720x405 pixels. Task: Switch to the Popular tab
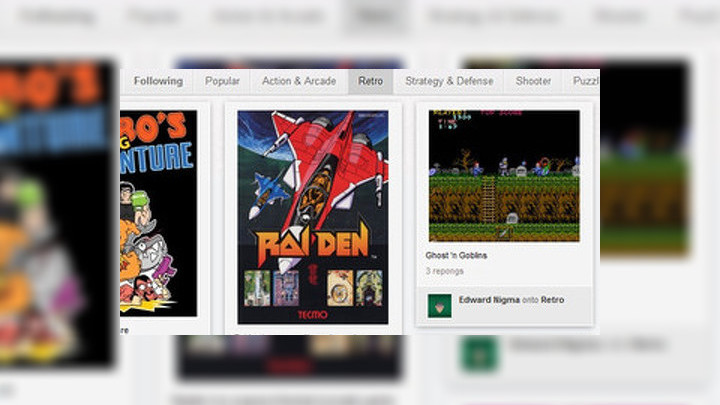(x=222, y=81)
